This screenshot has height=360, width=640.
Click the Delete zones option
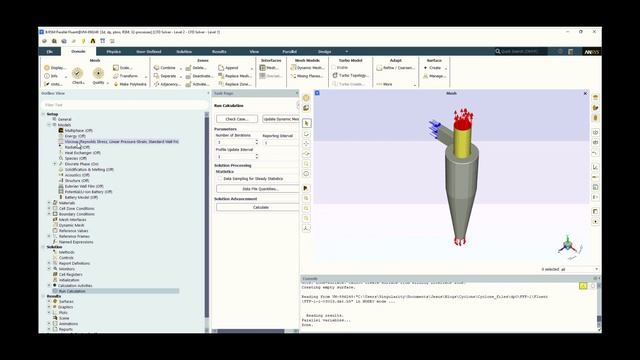196,68
